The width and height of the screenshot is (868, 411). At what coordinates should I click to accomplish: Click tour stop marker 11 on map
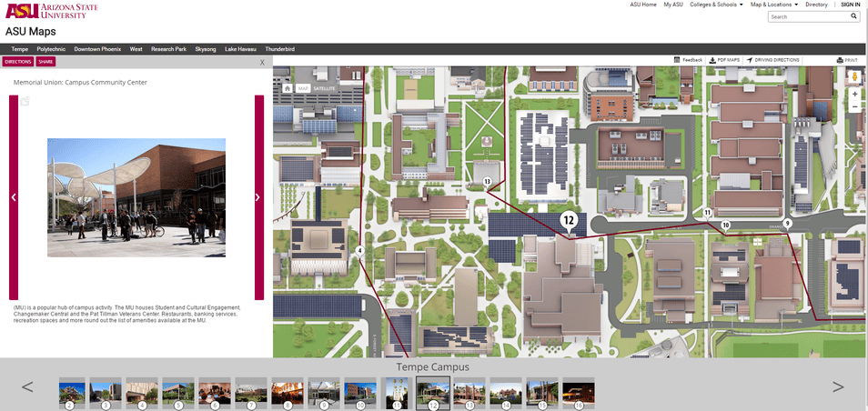point(708,213)
